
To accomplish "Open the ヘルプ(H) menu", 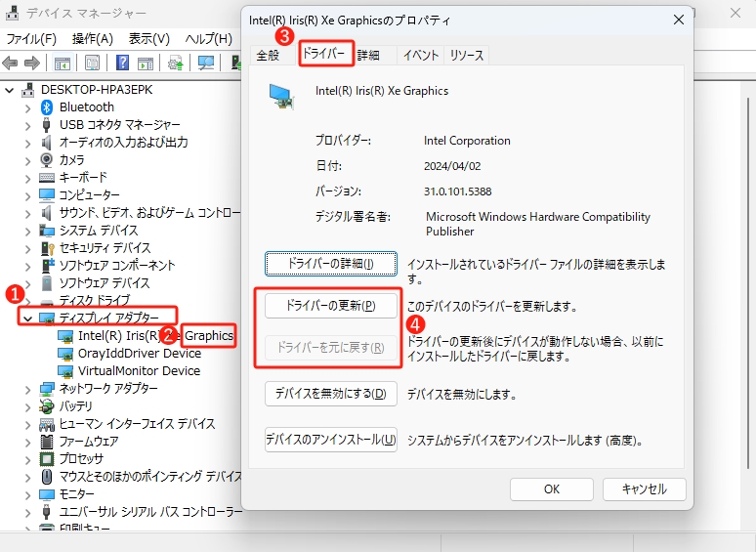I will (209, 38).
